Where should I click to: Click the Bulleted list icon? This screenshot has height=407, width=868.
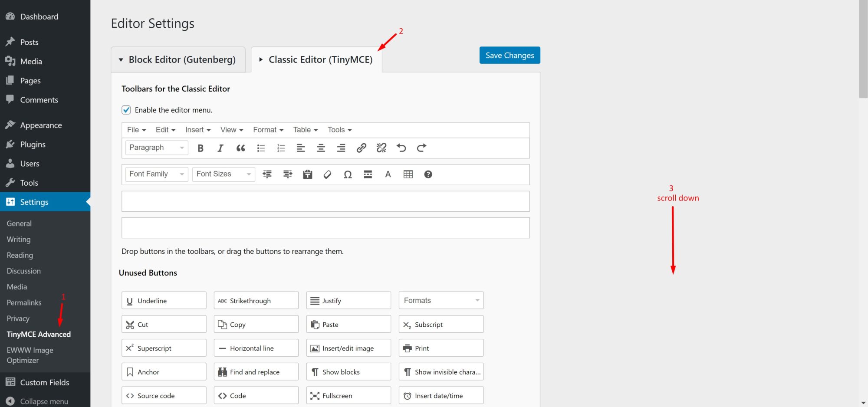point(261,148)
